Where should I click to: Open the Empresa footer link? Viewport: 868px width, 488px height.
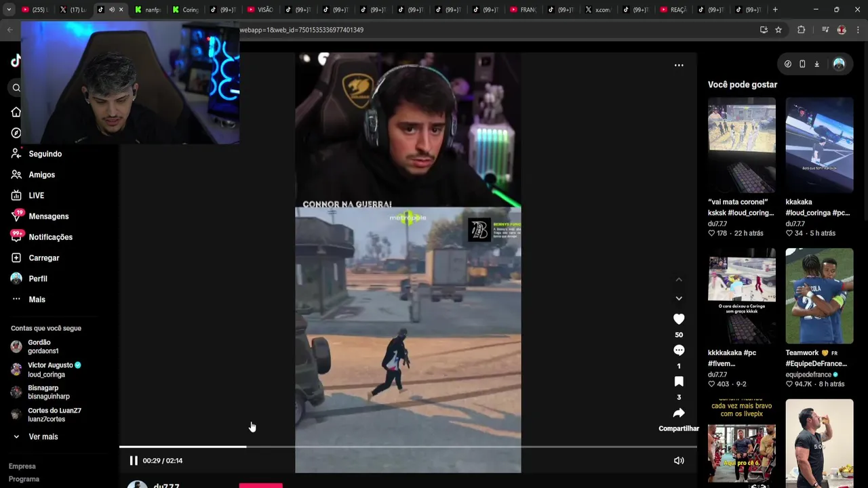click(22, 466)
